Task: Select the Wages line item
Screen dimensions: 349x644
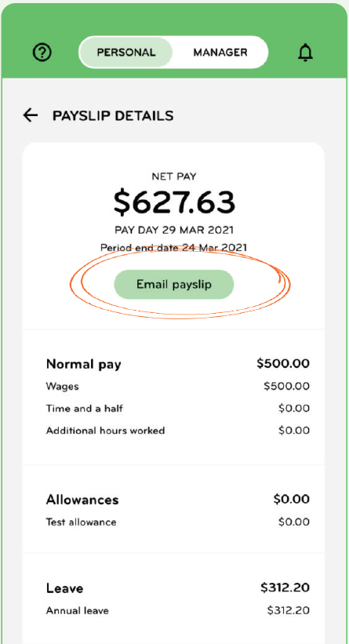Action: click(x=178, y=387)
